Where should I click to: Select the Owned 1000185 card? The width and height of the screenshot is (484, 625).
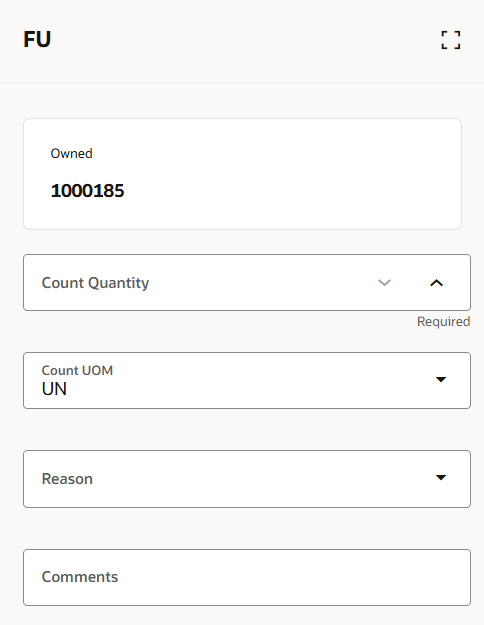(242, 174)
